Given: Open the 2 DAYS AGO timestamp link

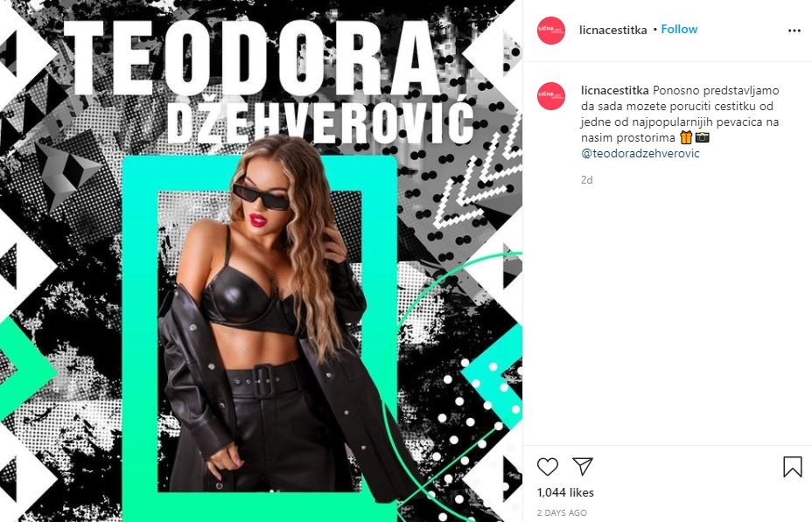Looking at the screenshot, I should point(562,512).
